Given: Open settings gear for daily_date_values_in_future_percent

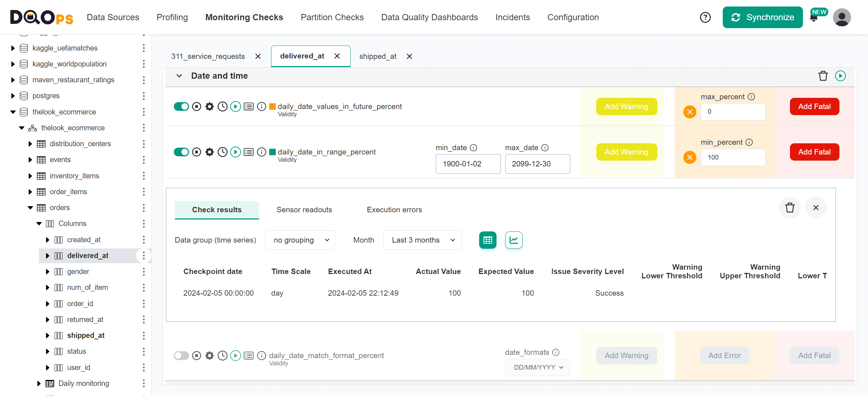Looking at the screenshot, I should pyautogui.click(x=210, y=106).
